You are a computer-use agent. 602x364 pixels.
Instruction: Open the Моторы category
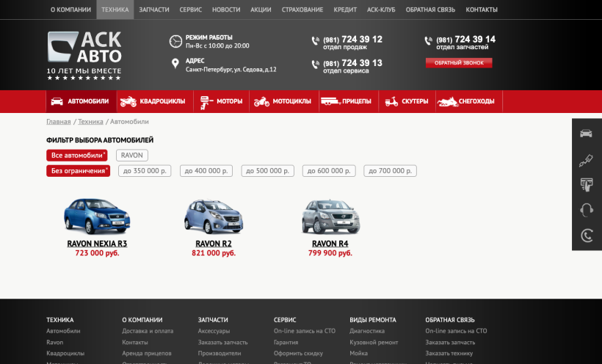click(221, 101)
